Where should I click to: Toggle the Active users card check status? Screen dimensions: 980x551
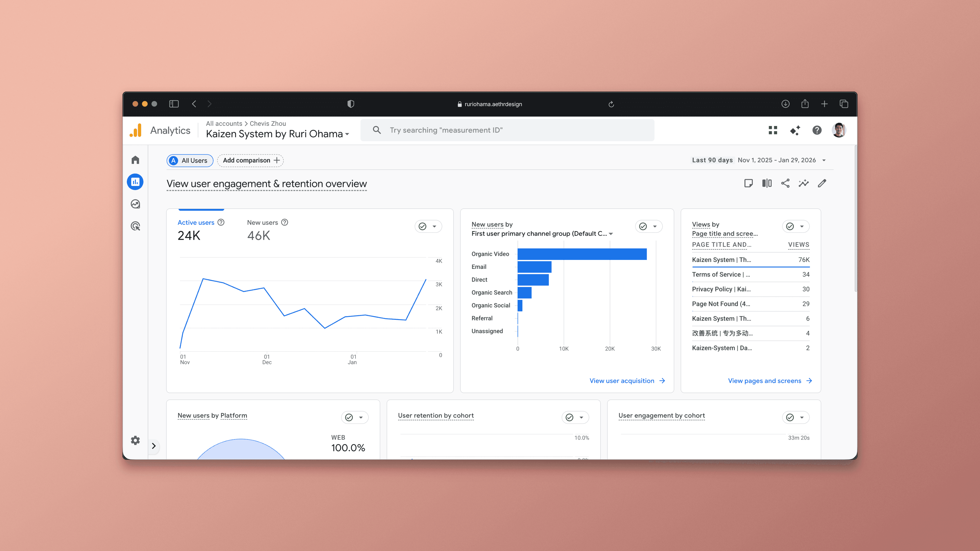[x=422, y=227]
